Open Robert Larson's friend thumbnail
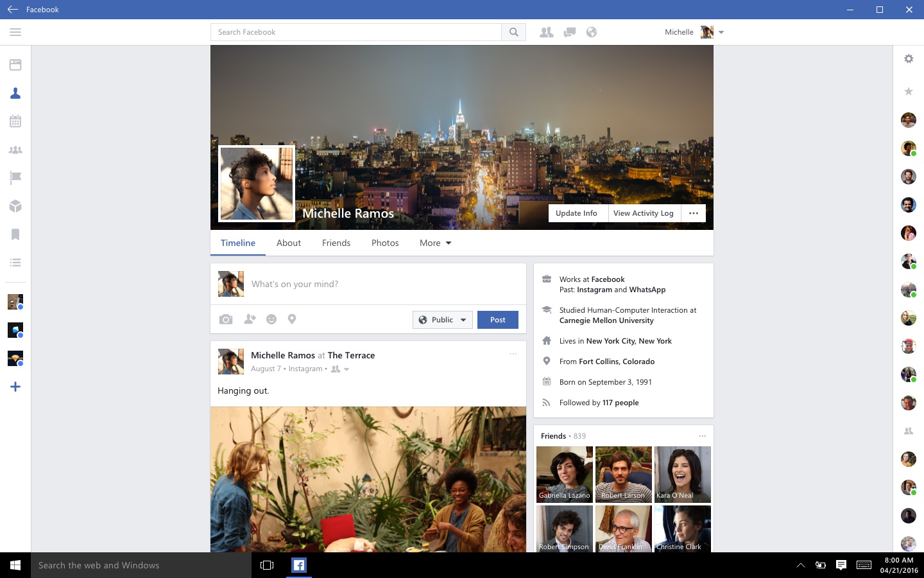 click(623, 474)
